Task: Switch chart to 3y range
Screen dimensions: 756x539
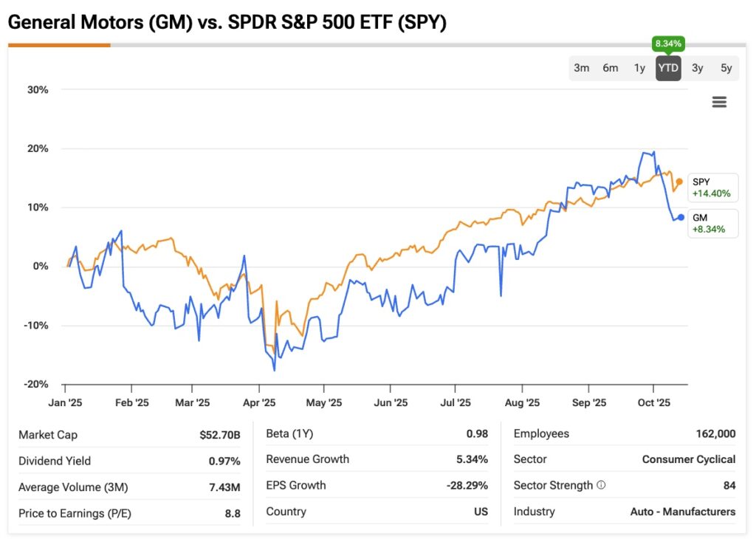Action: (x=698, y=68)
